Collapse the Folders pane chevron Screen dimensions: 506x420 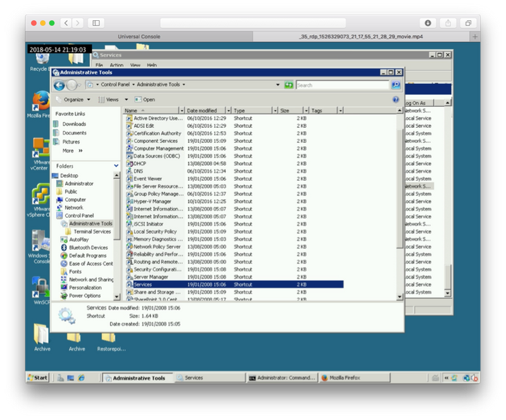click(x=116, y=166)
